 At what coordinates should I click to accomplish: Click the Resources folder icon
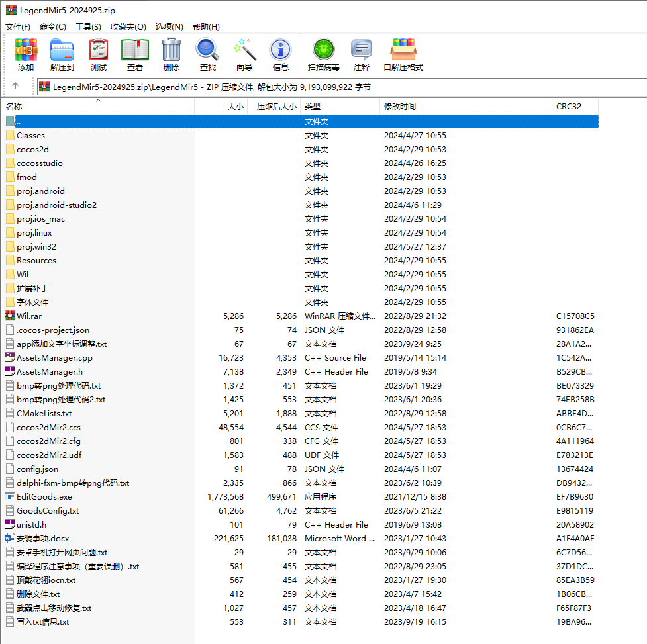tap(11, 261)
